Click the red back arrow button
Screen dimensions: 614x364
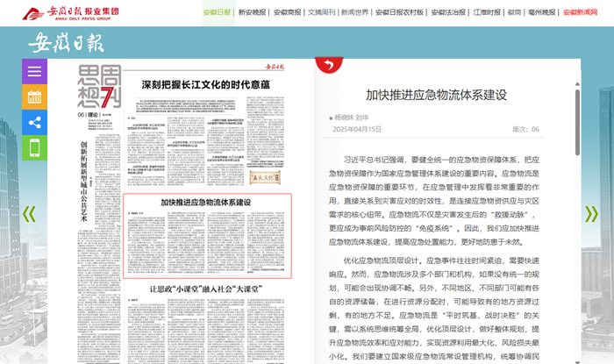coord(329,64)
